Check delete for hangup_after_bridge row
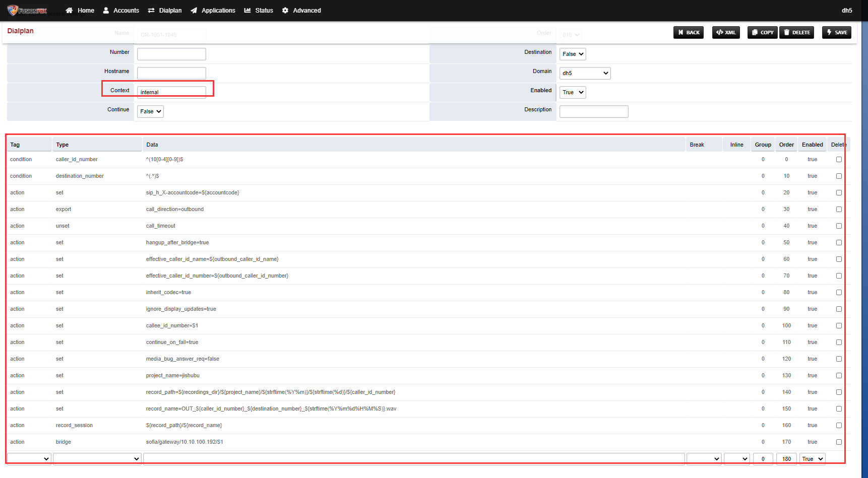The height and width of the screenshot is (478, 868). 839,243
